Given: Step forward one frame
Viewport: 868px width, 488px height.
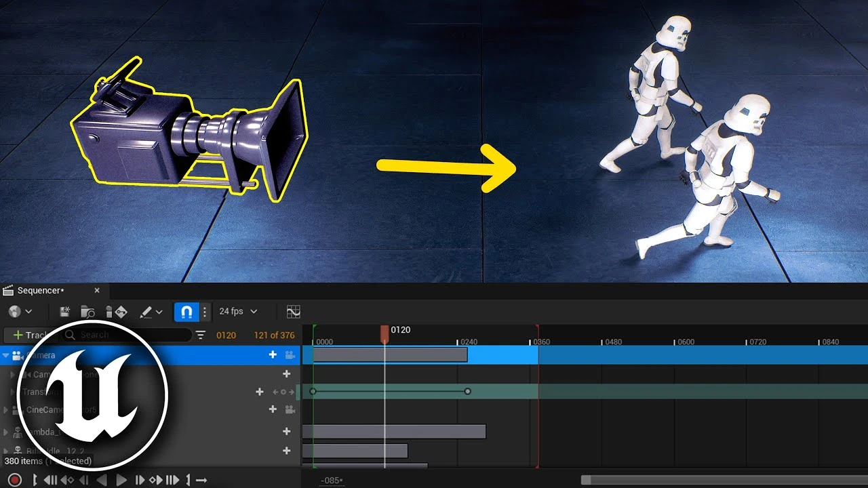Looking at the screenshot, I should [x=140, y=480].
